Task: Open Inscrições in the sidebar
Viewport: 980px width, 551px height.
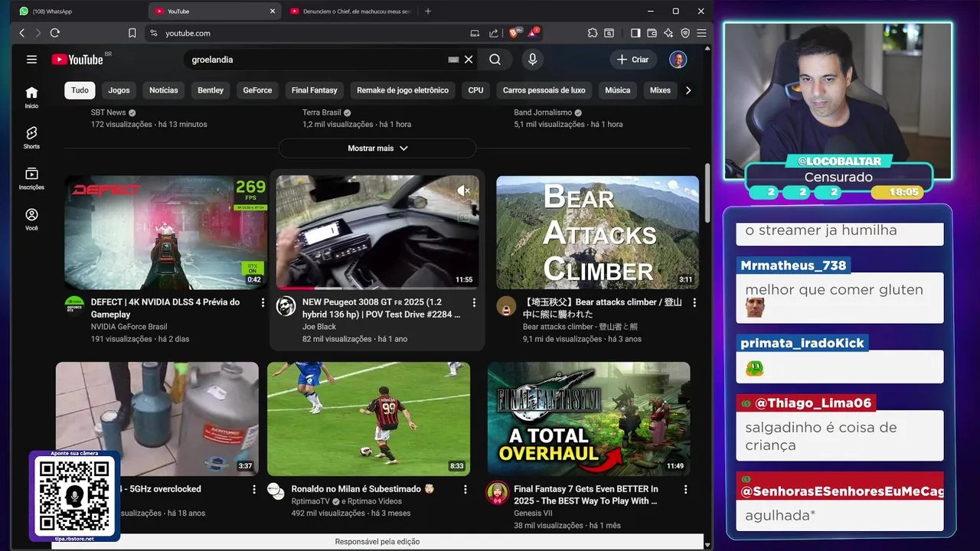Action: [31, 178]
